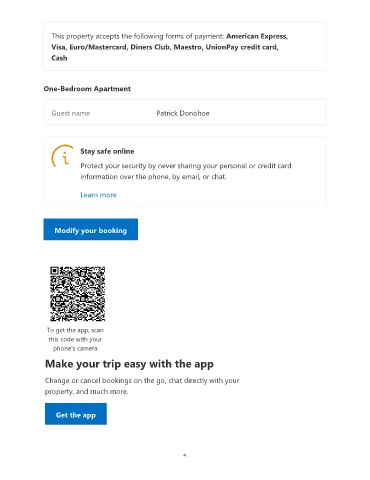Click the UnionPay credit card text

(242, 47)
